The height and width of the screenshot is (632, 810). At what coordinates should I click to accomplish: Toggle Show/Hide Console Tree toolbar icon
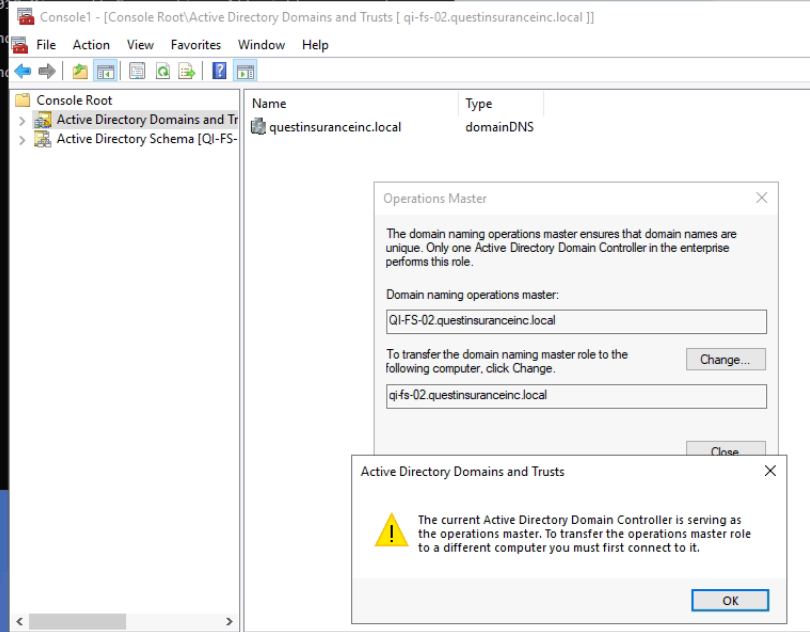click(x=105, y=71)
